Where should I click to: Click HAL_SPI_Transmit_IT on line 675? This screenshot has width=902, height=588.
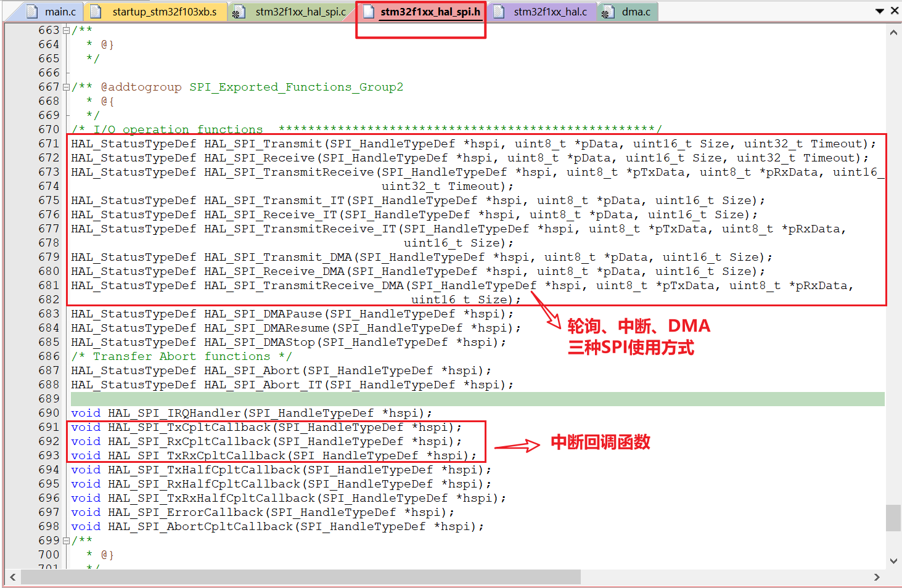274,200
